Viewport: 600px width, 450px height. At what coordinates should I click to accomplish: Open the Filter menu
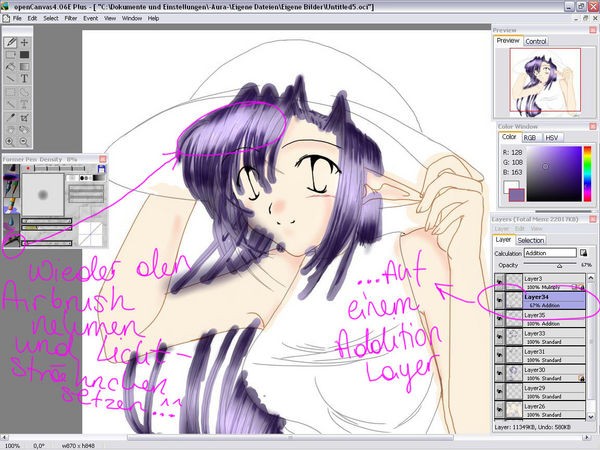click(x=69, y=18)
